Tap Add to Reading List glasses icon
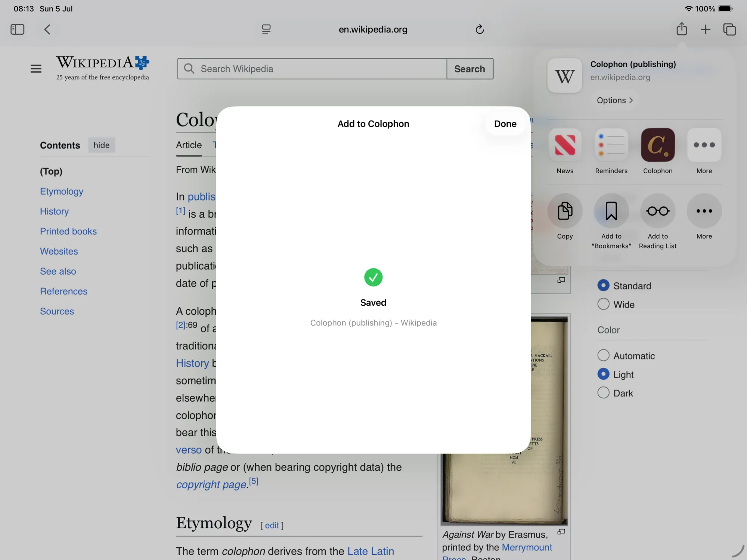 tap(658, 211)
